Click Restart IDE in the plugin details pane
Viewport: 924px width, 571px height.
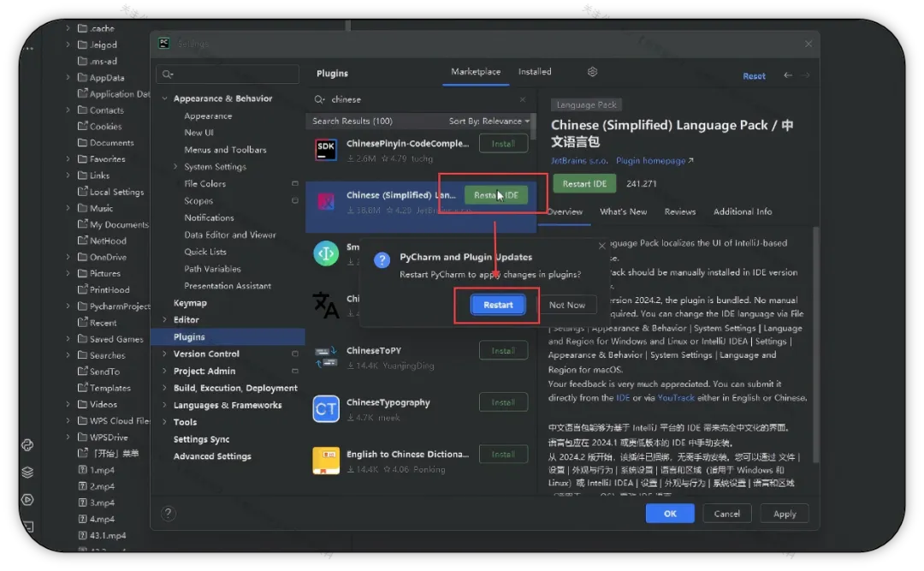point(584,183)
